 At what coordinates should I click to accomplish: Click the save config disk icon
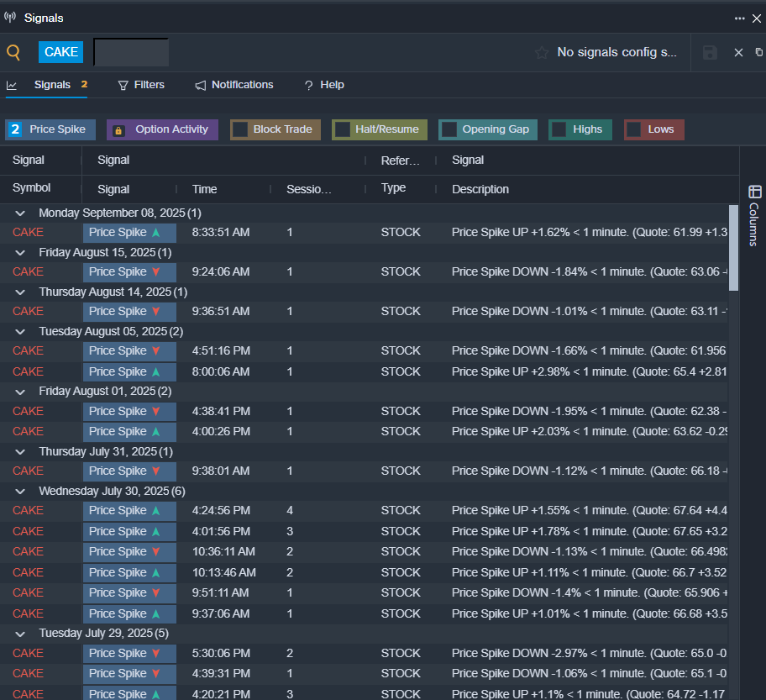pos(710,52)
